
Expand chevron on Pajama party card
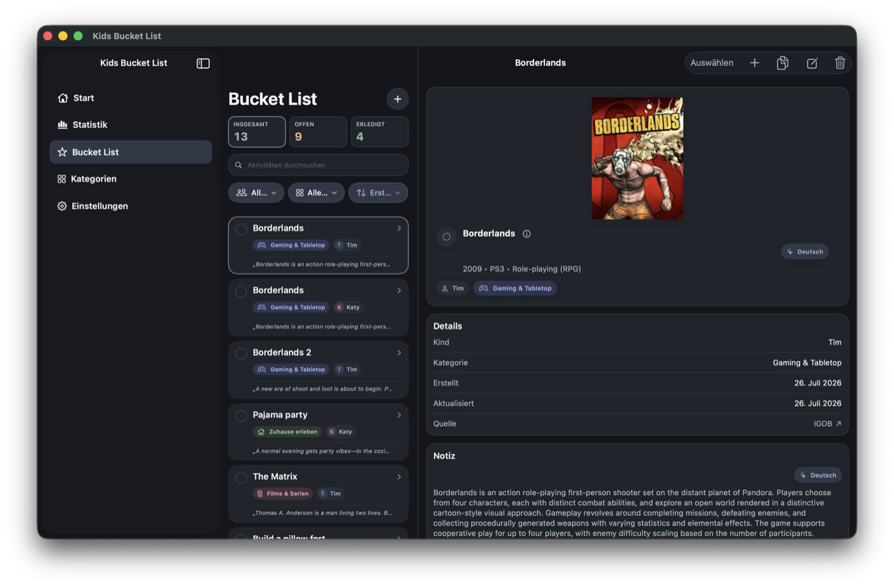click(399, 415)
